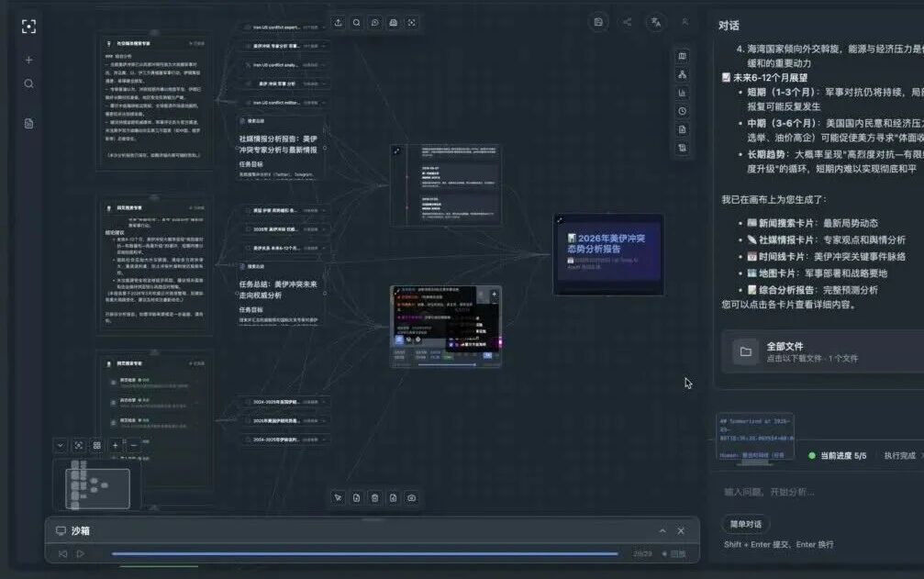The height and width of the screenshot is (579, 924).
Task: Click the sandbox playback progress bar
Action: 365,553
